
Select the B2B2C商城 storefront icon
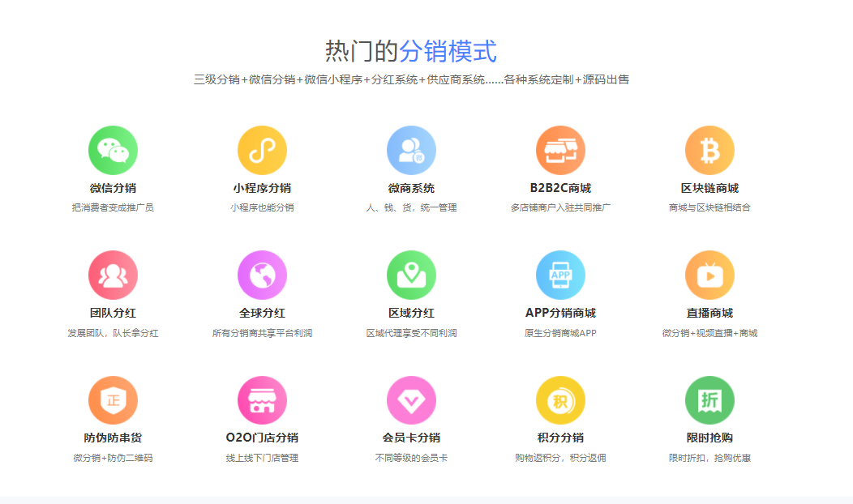click(x=560, y=149)
